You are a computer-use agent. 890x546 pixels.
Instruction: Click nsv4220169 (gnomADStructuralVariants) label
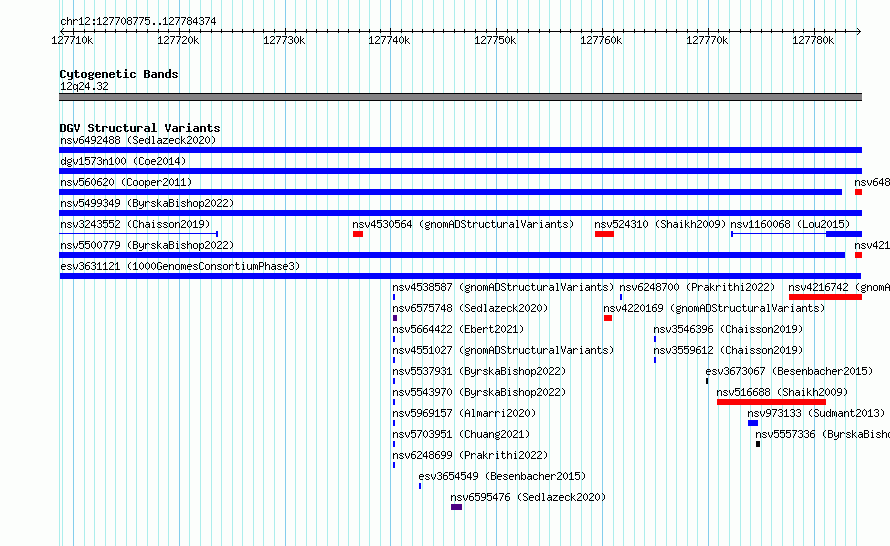pos(714,308)
